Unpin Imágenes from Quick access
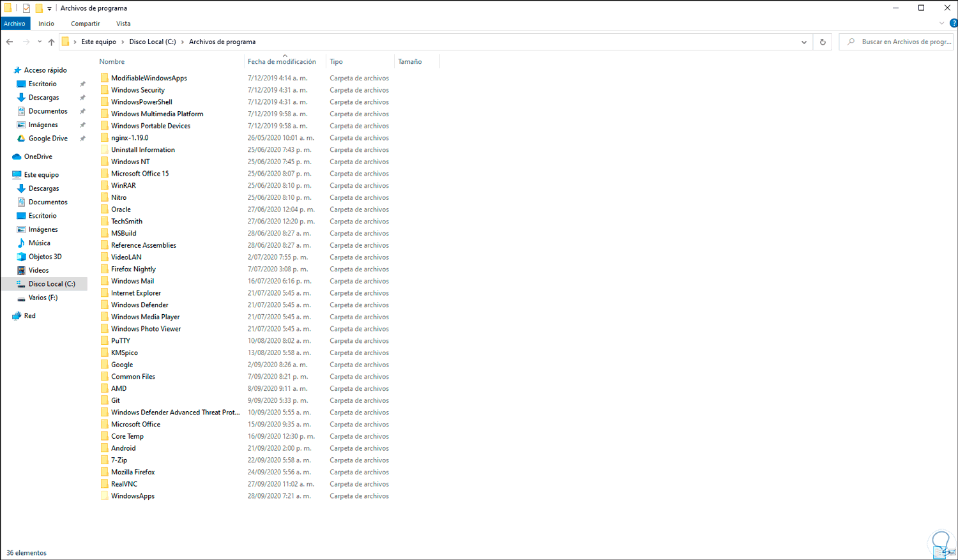This screenshot has width=958, height=560. pyautogui.click(x=82, y=125)
